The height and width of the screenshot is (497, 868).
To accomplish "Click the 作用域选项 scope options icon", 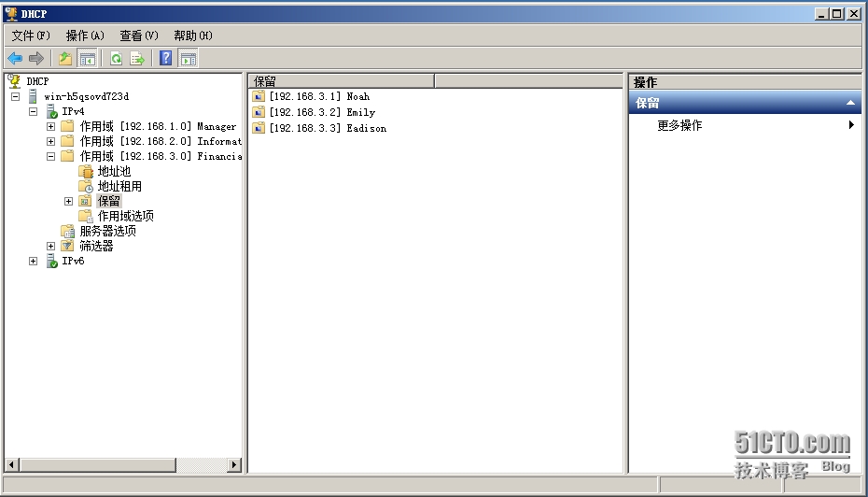I will (x=86, y=216).
